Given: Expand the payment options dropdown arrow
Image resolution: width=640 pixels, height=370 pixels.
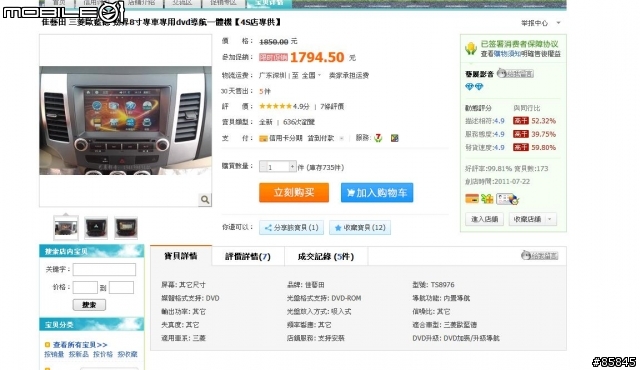Looking at the screenshot, I should point(342,138).
